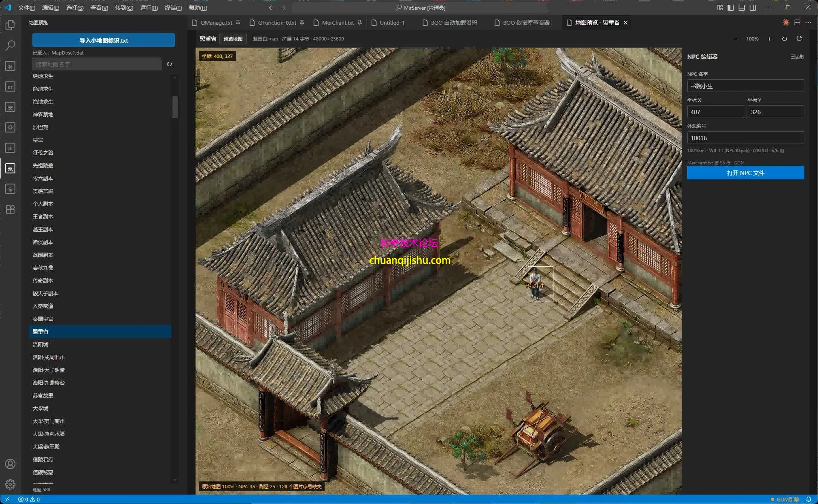Screen dimensions: 818x504
Task: Open the More Actions ellipsis menu
Action: (808, 23)
